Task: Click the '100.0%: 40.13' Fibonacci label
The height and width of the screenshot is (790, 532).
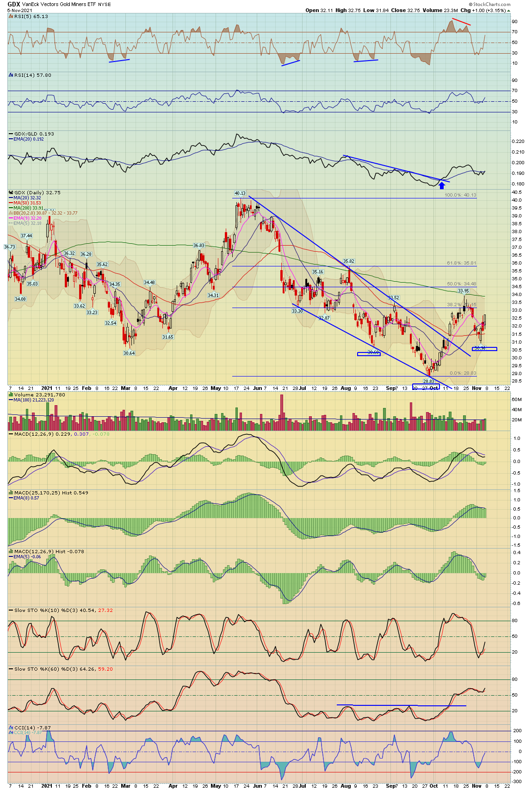Action: [x=460, y=195]
